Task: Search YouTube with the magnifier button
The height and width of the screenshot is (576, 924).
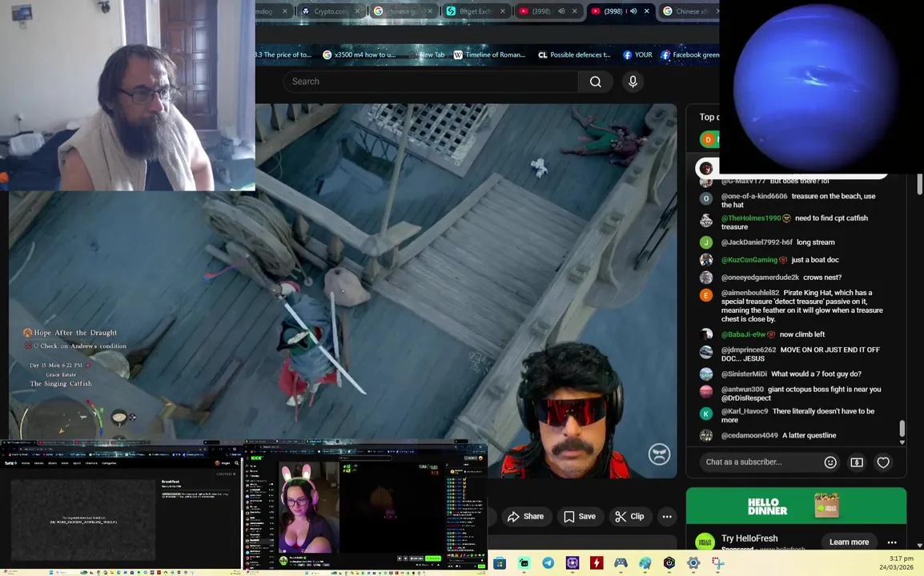Action: [x=595, y=82]
